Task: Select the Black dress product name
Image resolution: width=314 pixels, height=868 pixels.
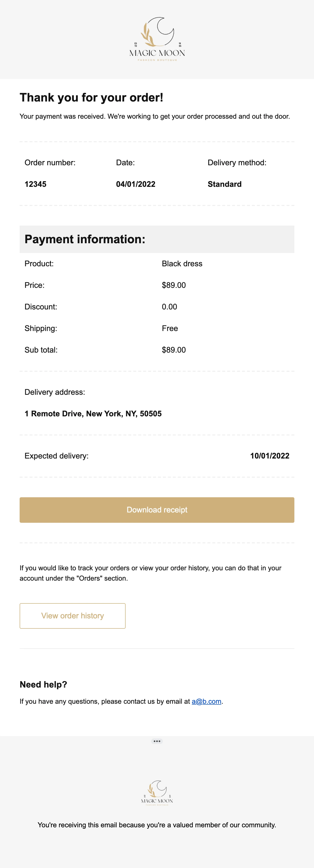Action: click(182, 264)
